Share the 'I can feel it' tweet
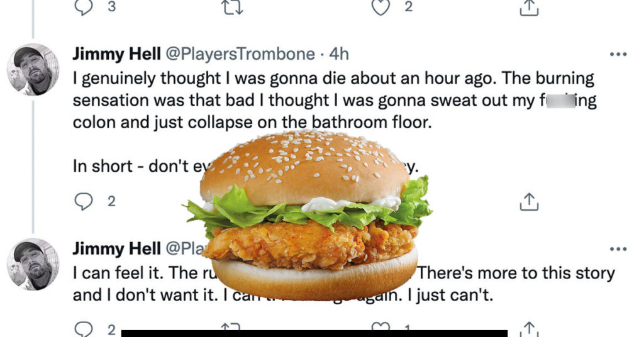The height and width of the screenshot is (337, 644). [529, 329]
